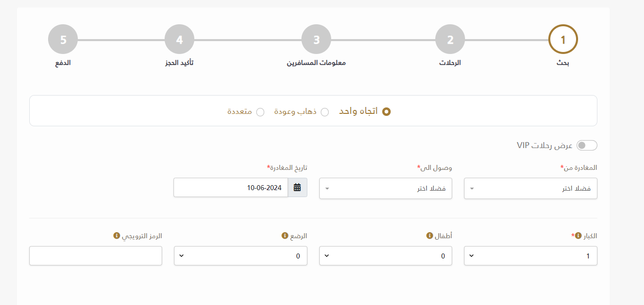Select the متعددة trip radio option

[x=260, y=112]
